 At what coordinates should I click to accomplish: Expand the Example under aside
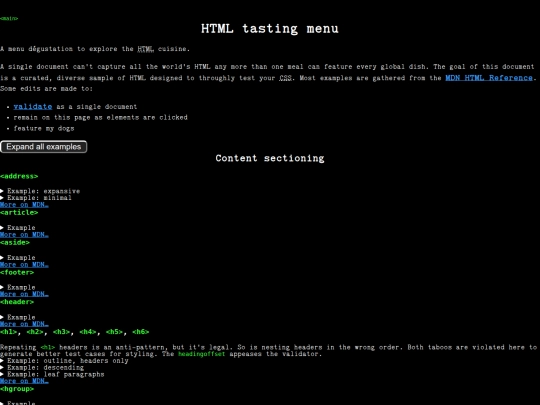tap(18, 258)
